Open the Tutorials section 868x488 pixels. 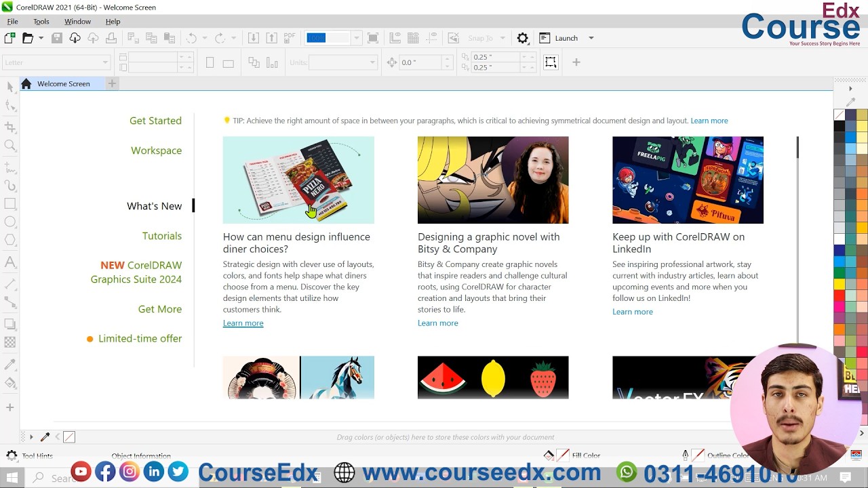pyautogui.click(x=162, y=236)
